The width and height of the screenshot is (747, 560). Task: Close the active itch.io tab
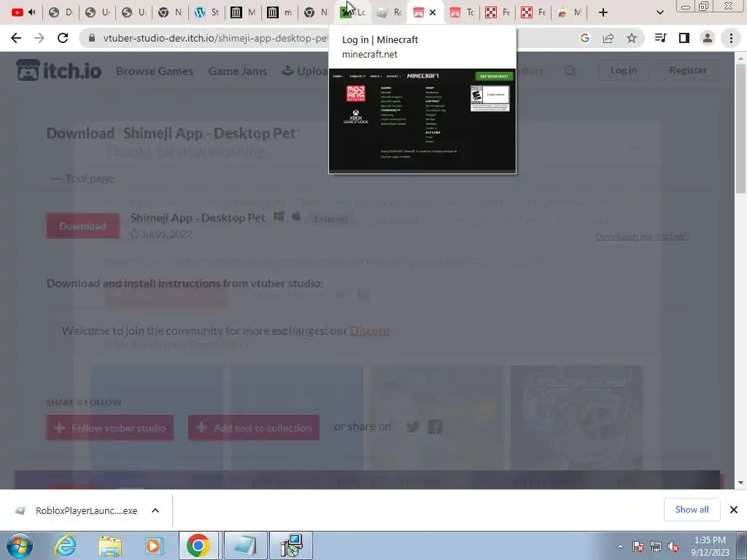[433, 12]
